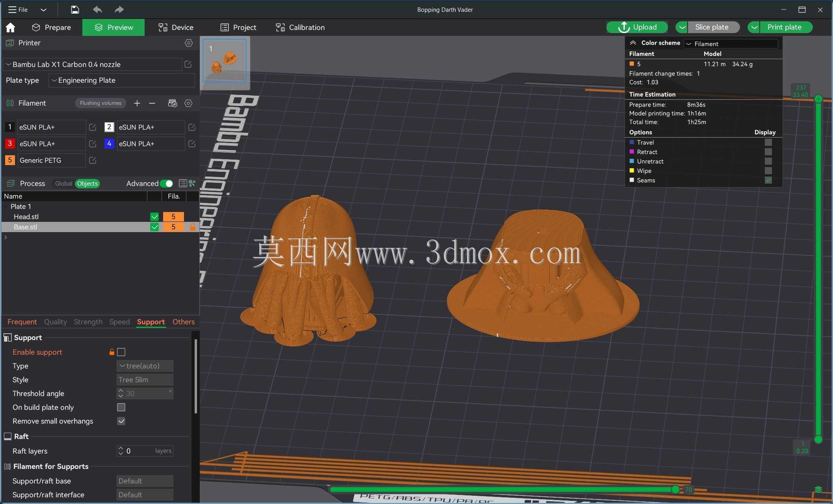833x504 pixels.
Task: Edit Bambu Lab X1 Carbon printer preset
Action: [x=188, y=64]
